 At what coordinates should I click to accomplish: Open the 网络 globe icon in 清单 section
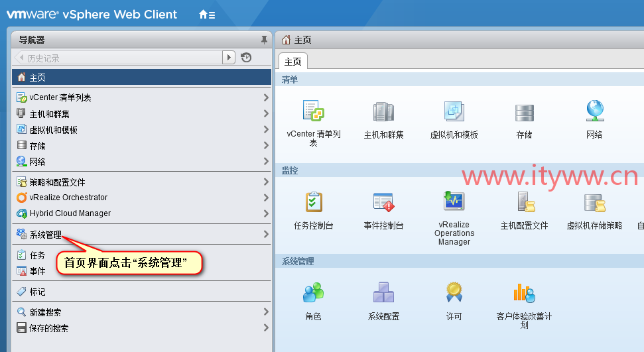(595, 111)
